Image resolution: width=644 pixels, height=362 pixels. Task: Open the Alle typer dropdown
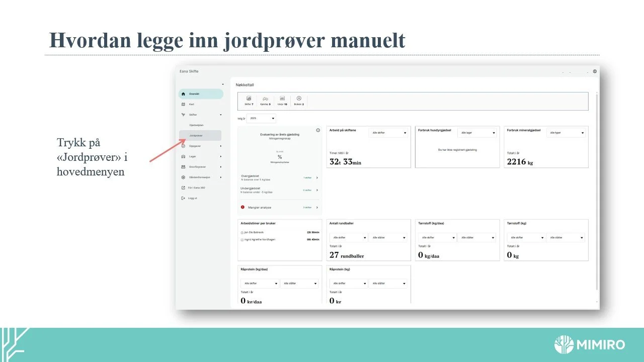566,133
